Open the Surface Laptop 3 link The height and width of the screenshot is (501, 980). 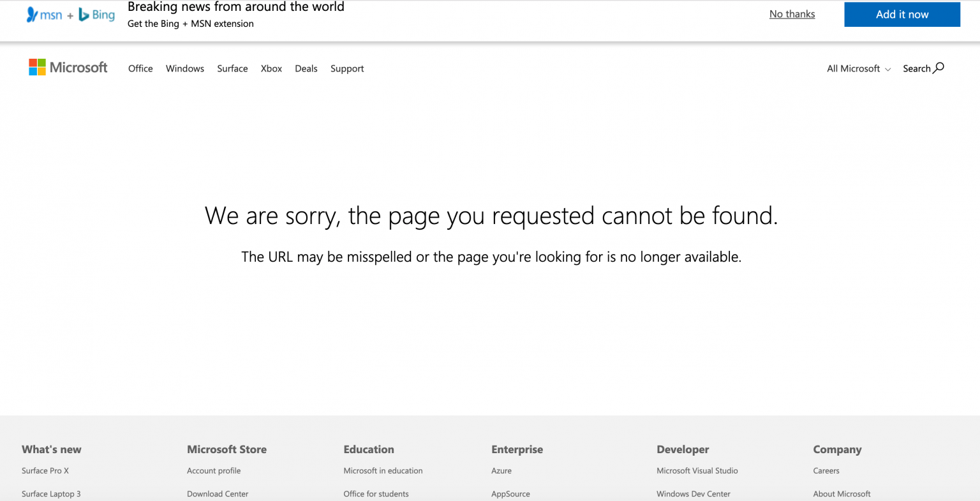coord(51,493)
